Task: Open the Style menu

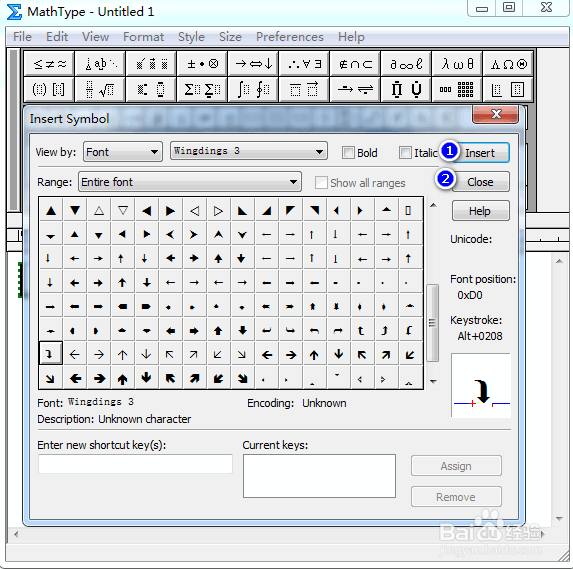Action: click(191, 37)
